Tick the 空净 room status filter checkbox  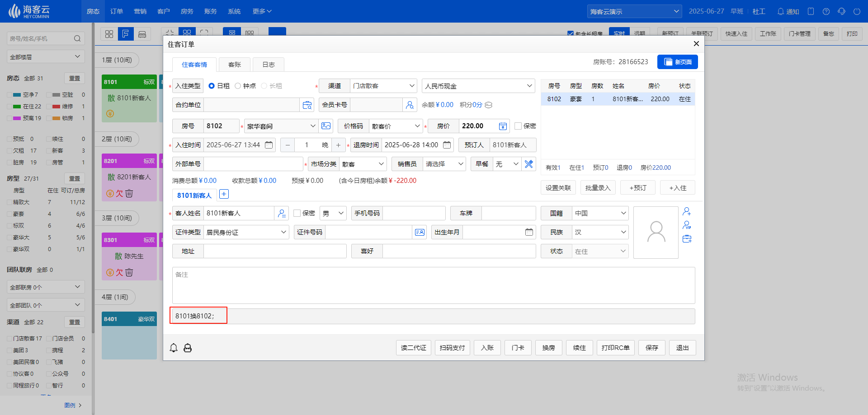pyautogui.click(x=9, y=95)
